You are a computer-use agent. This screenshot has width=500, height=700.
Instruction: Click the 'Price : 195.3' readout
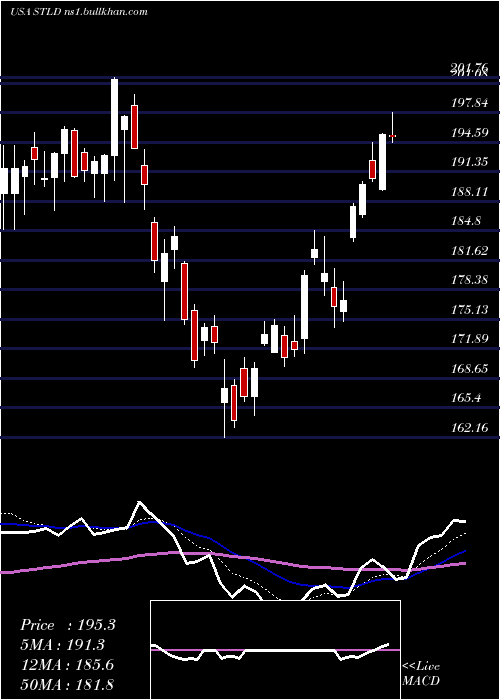tap(68, 625)
